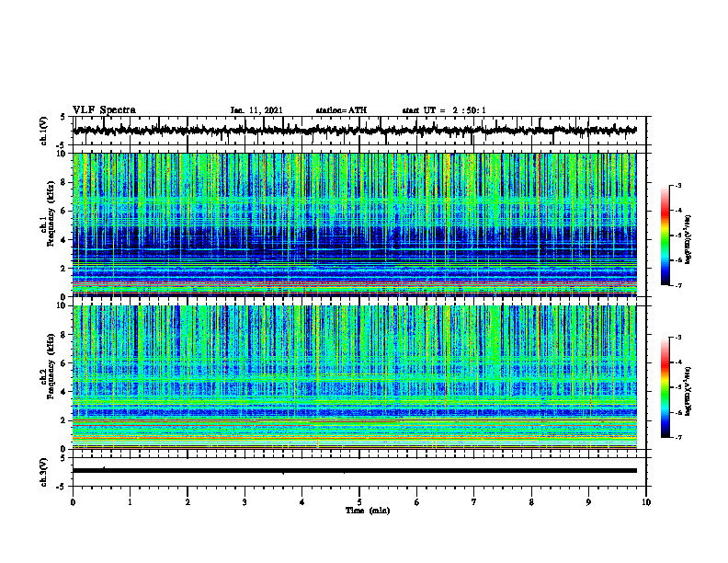Click the ch.1 spectrogram color scale bar
This screenshot has width=728, height=563.
click(665, 236)
